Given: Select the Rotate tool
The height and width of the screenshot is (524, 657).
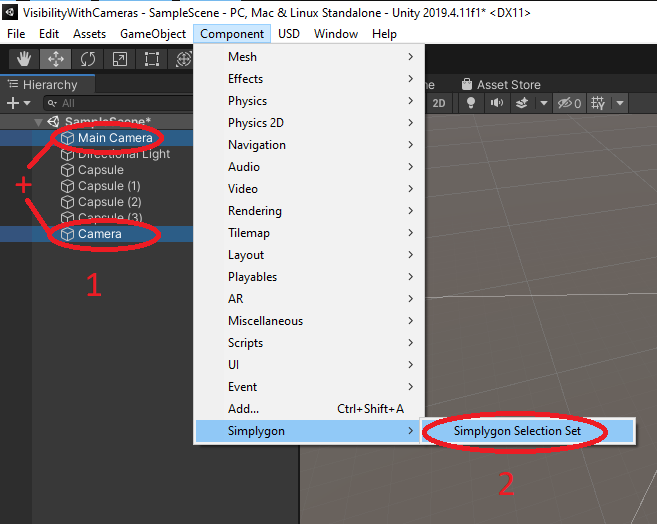Looking at the screenshot, I should (x=88, y=59).
